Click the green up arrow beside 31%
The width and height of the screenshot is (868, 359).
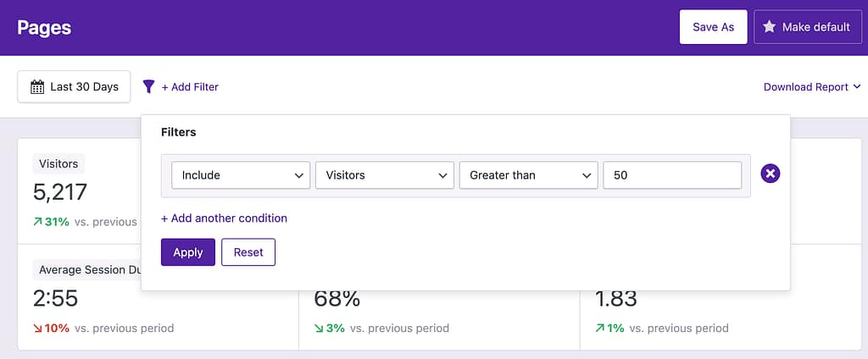pos(38,222)
